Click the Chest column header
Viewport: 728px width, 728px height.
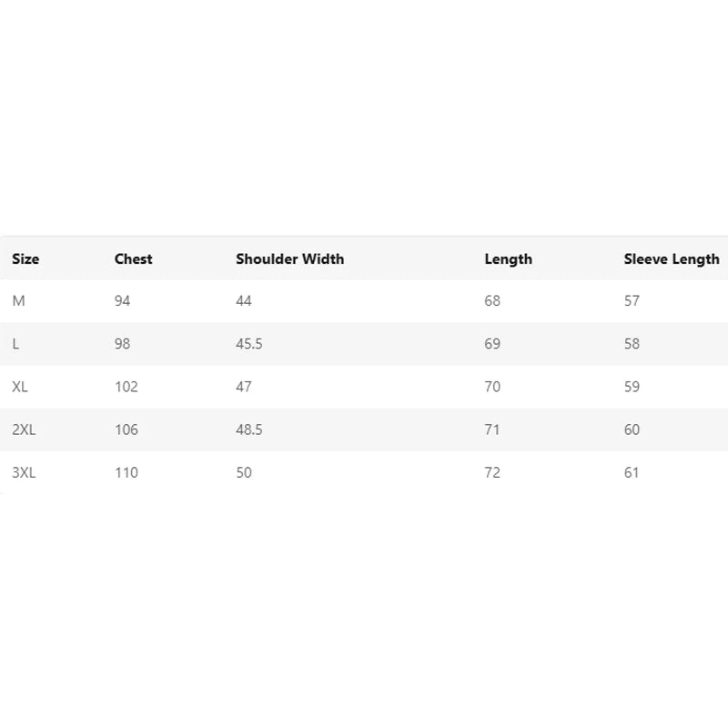[x=133, y=258]
